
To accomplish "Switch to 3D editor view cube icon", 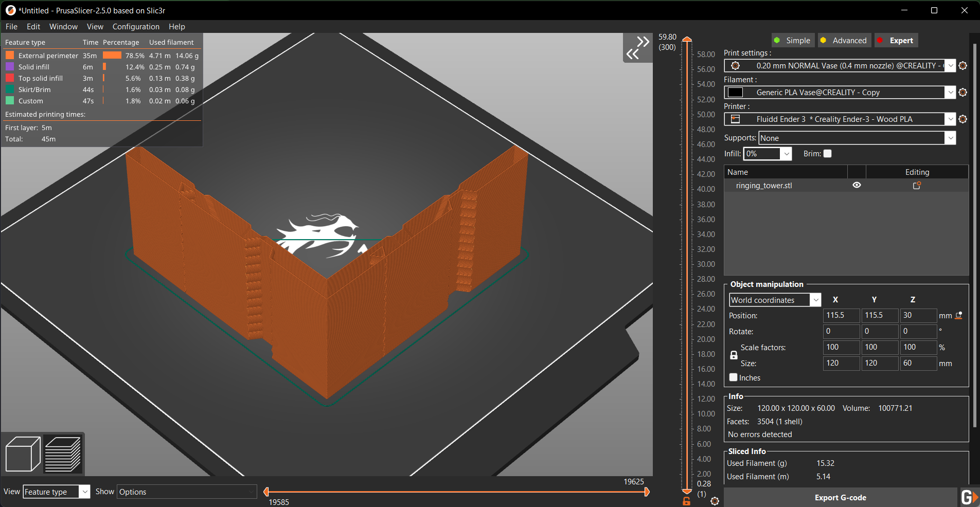I will (x=23, y=454).
